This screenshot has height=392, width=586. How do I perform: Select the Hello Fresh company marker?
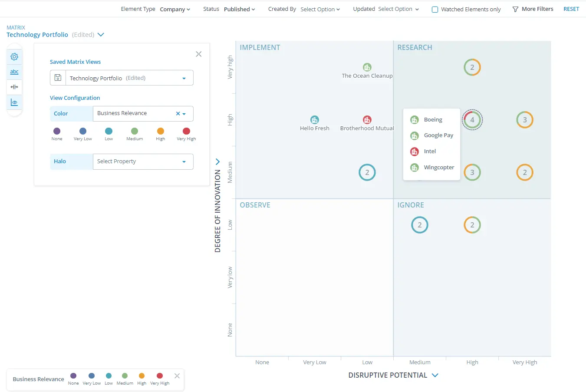[315, 120]
